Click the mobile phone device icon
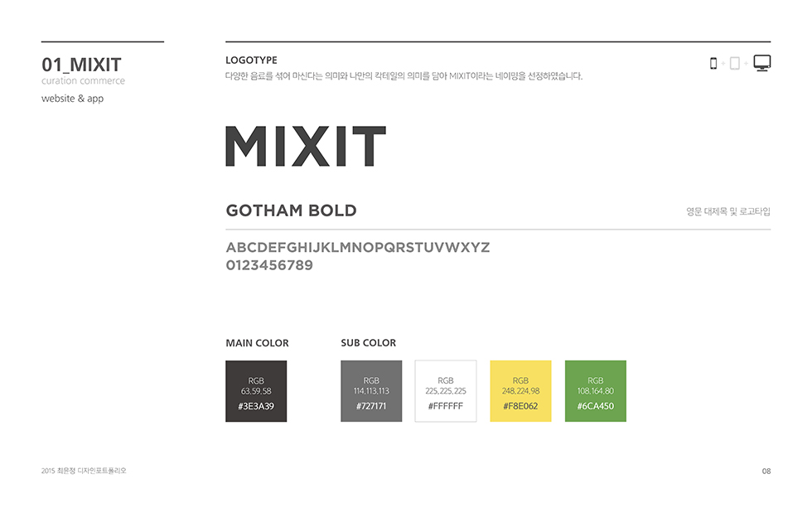 coord(713,64)
